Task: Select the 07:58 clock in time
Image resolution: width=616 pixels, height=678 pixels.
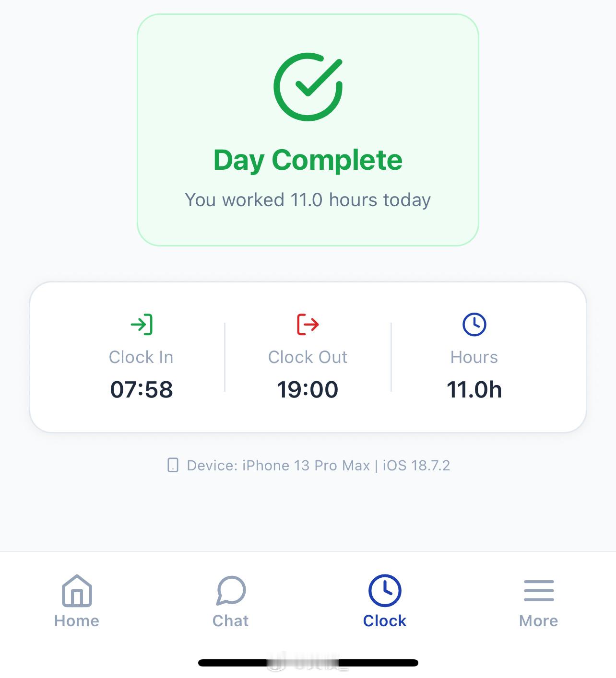Action: tap(142, 389)
